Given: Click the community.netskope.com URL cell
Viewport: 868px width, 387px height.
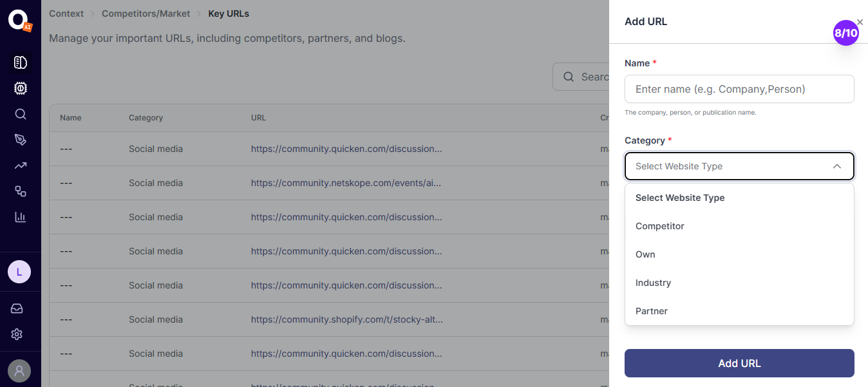Looking at the screenshot, I should [x=346, y=183].
